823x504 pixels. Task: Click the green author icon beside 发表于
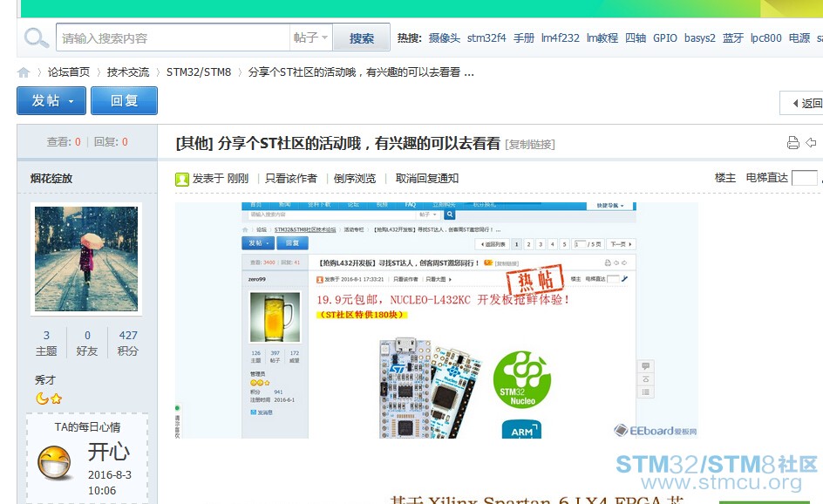click(x=181, y=180)
